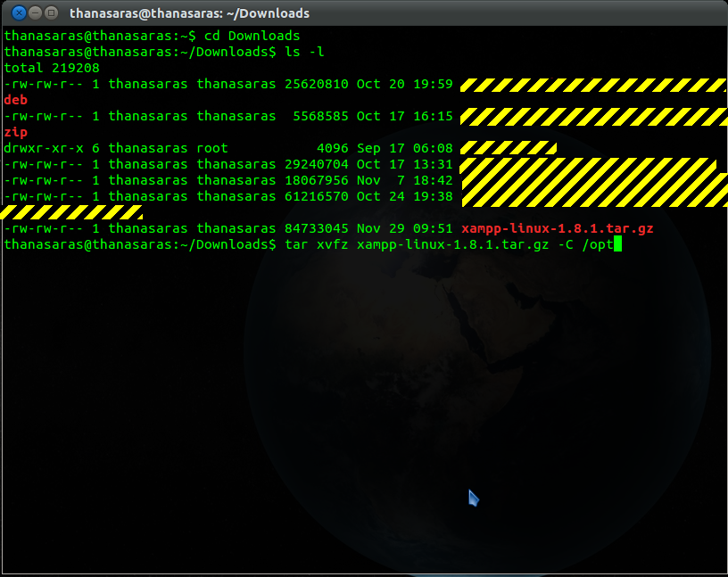Click directory size 4096
Viewport: 728px width, 577px height.
333,148
